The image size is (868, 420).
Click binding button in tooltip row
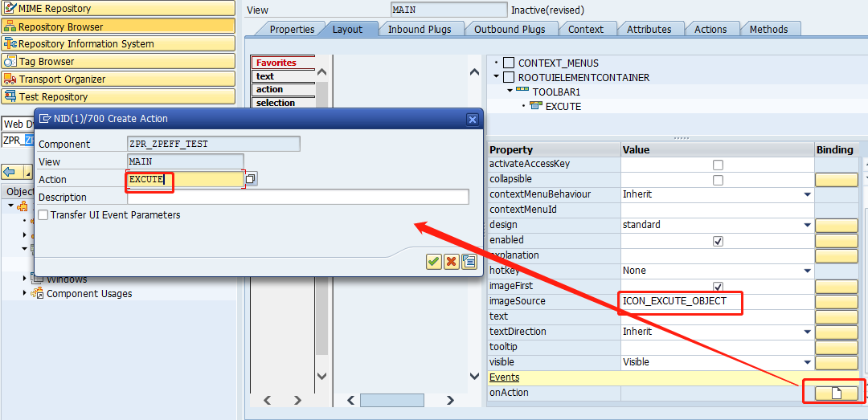tap(837, 347)
